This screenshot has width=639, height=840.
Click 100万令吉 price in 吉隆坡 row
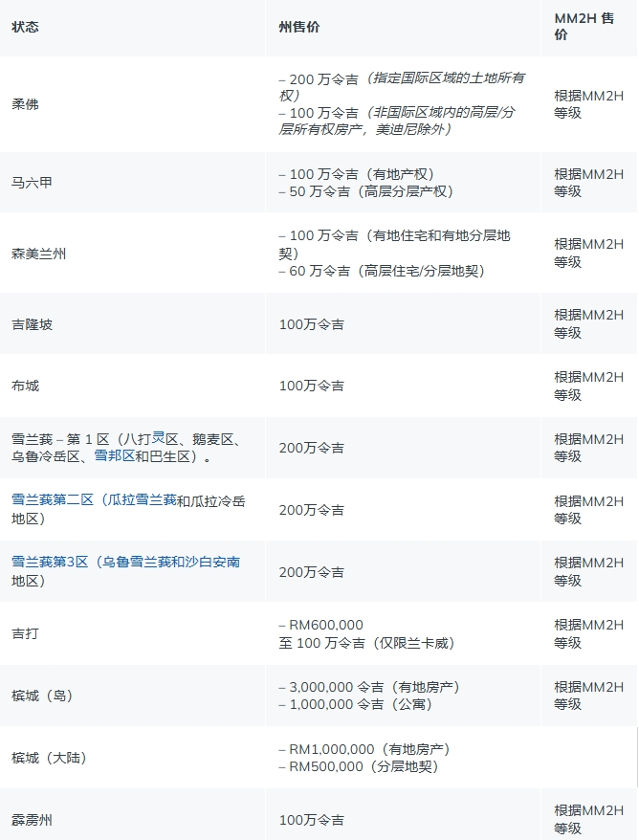click(x=311, y=324)
